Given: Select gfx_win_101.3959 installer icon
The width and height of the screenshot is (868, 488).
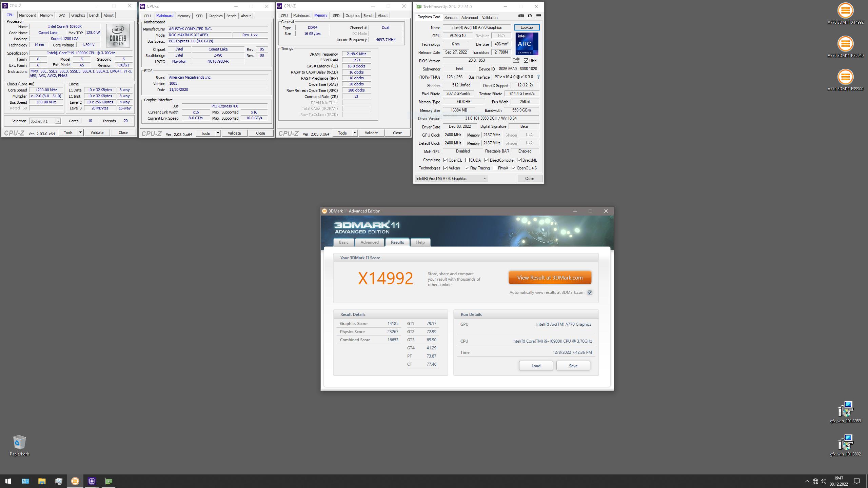Looking at the screenshot, I should click(845, 412).
